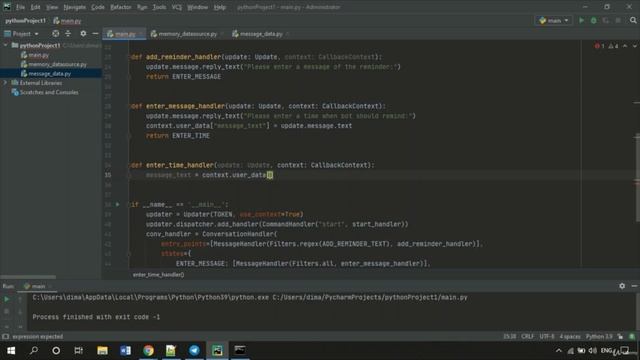This screenshot has height=360, width=640.
Task: Open the Run menu
Action: (142, 7)
